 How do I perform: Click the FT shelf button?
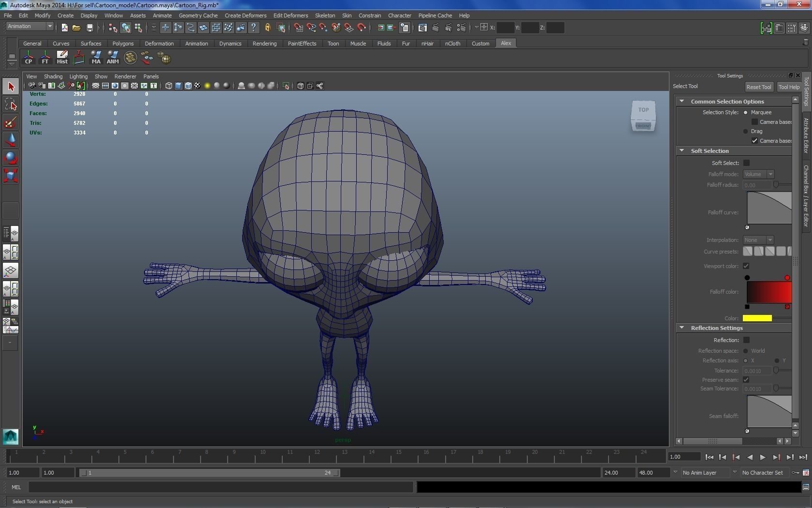(45, 58)
